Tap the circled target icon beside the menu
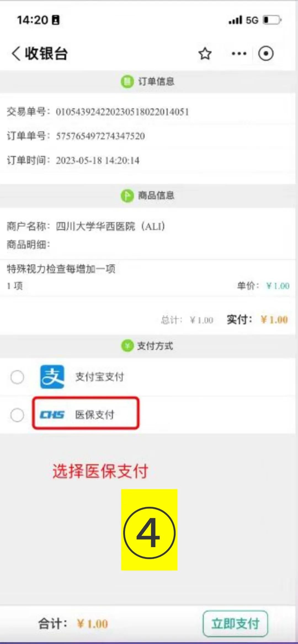Image resolution: width=298 pixels, height=644 pixels. [x=265, y=54]
